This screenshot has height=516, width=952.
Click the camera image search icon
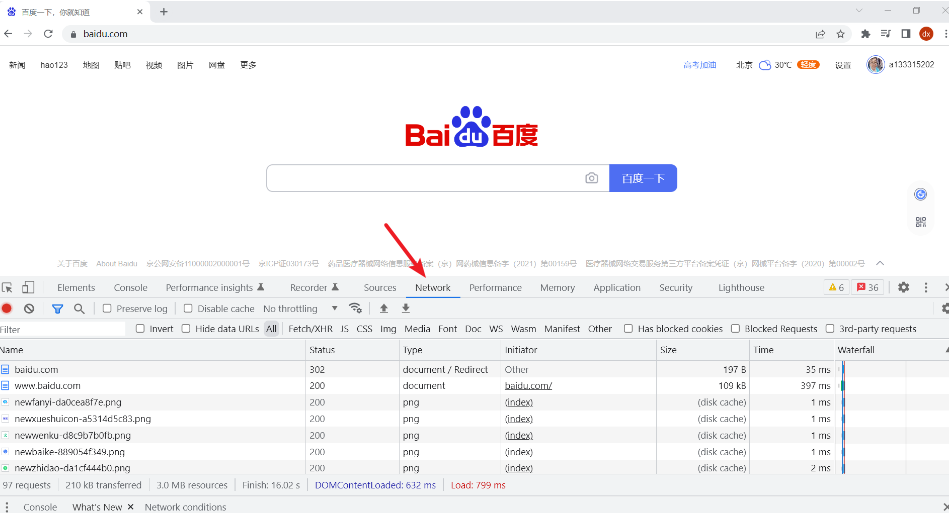[591, 178]
